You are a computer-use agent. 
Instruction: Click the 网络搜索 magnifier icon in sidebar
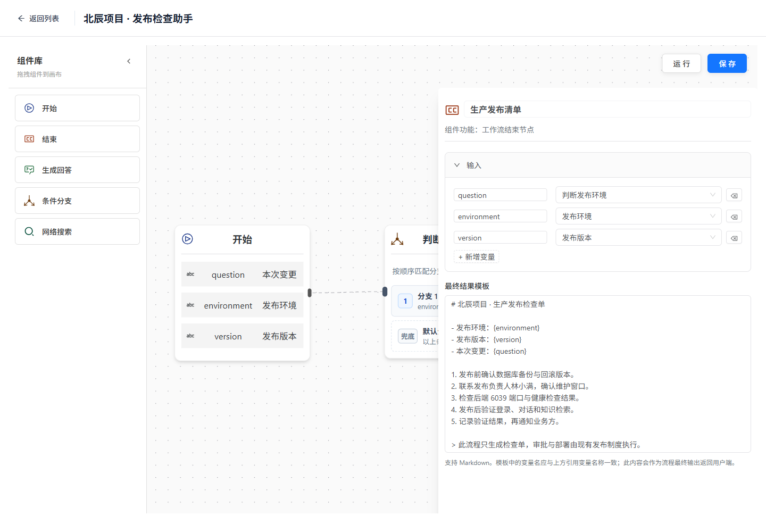pos(29,231)
